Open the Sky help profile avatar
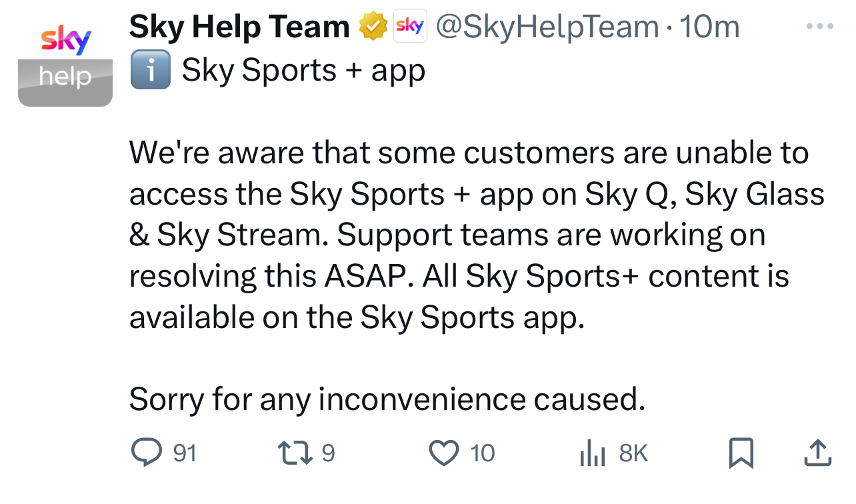The height and width of the screenshot is (504, 856). click(x=65, y=63)
